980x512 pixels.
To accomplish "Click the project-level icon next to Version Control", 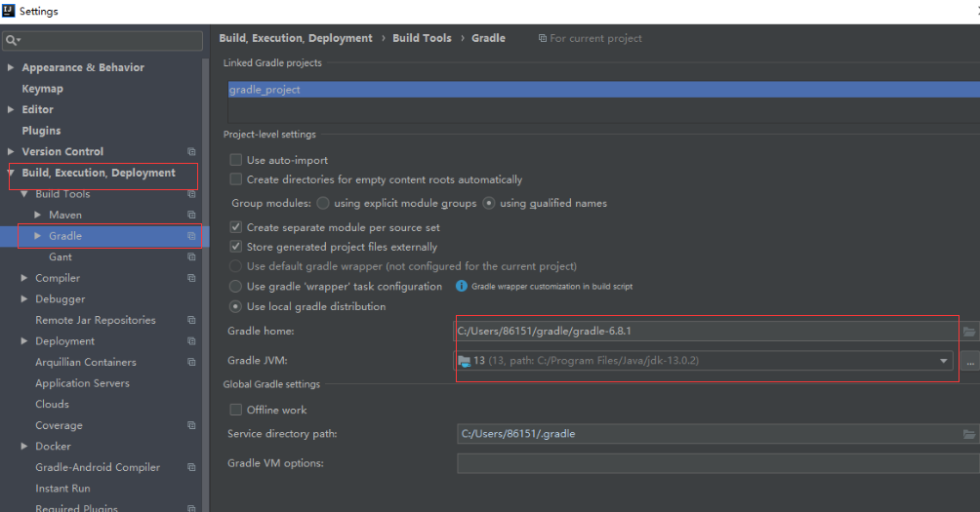I will [x=191, y=152].
